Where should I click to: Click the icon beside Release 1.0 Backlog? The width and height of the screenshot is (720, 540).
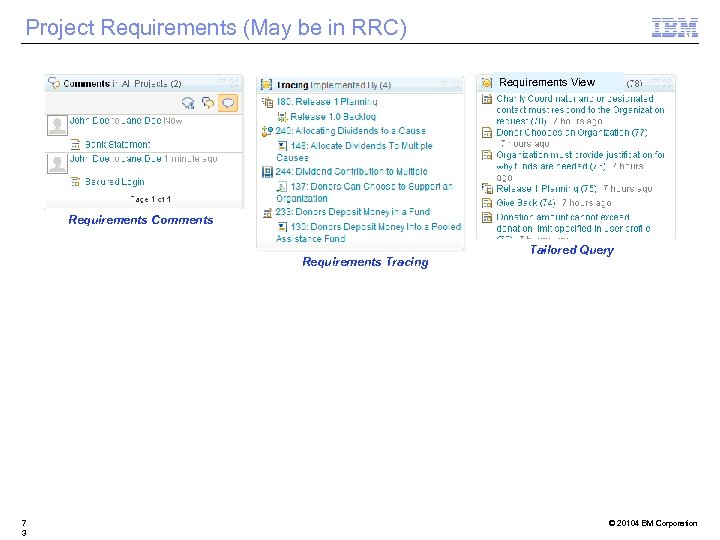[282, 117]
